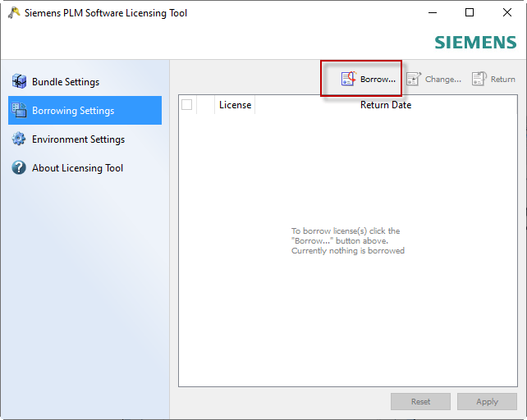Click the Reset button
This screenshot has height=420, width=527.
[420, 401]
